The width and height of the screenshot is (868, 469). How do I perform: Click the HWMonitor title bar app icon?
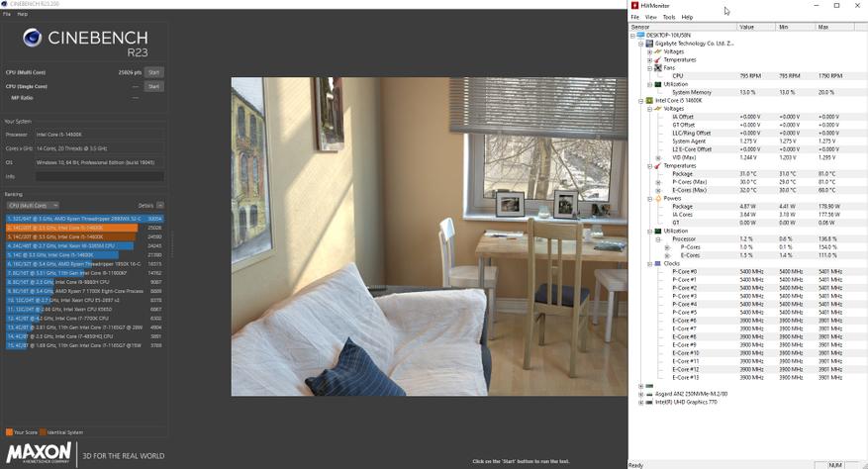pos(634,6)
